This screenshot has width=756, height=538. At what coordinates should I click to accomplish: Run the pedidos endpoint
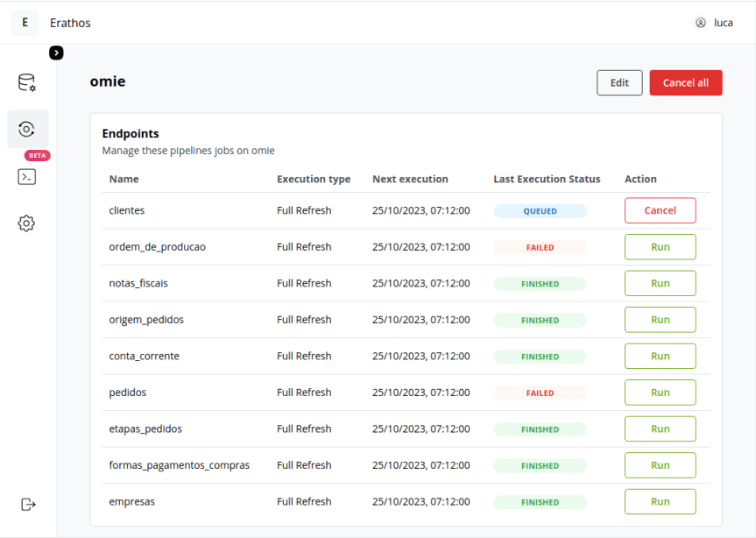pyautogui.click(x=660, y=393)
